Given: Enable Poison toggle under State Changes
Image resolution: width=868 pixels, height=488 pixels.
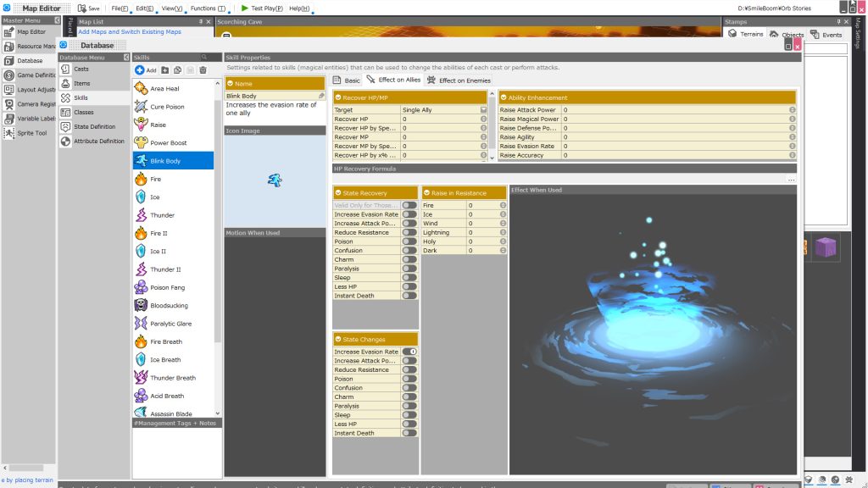Looking at the screenshot, I should (409, 379).
